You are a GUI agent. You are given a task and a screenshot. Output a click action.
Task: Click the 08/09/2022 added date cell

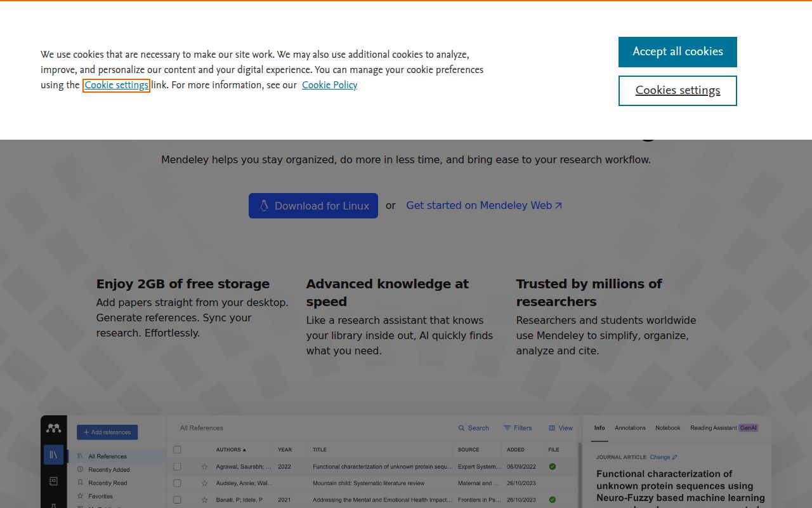(521, 467)
